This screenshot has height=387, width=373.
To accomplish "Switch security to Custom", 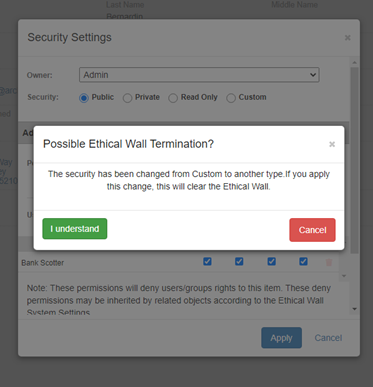I will (x=231, y=98).
